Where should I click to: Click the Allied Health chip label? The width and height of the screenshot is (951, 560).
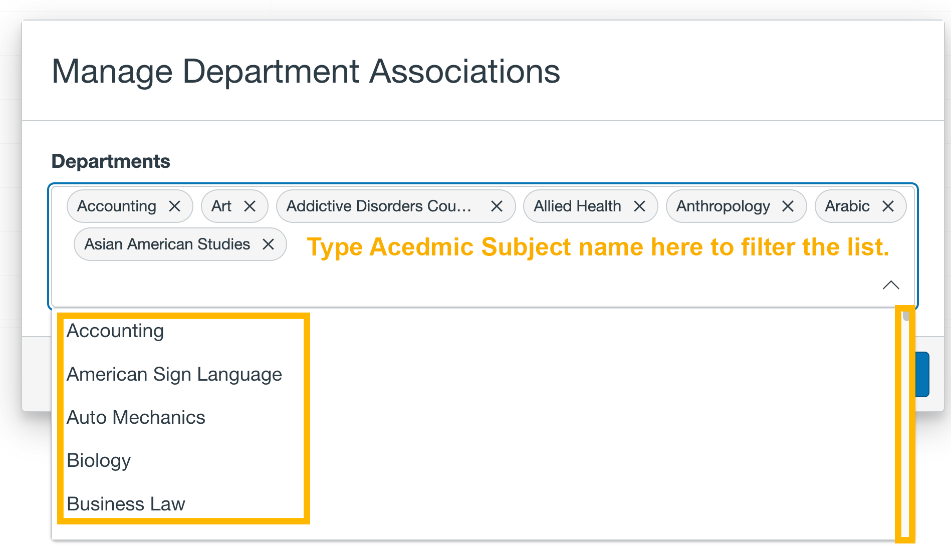(577, 206)
